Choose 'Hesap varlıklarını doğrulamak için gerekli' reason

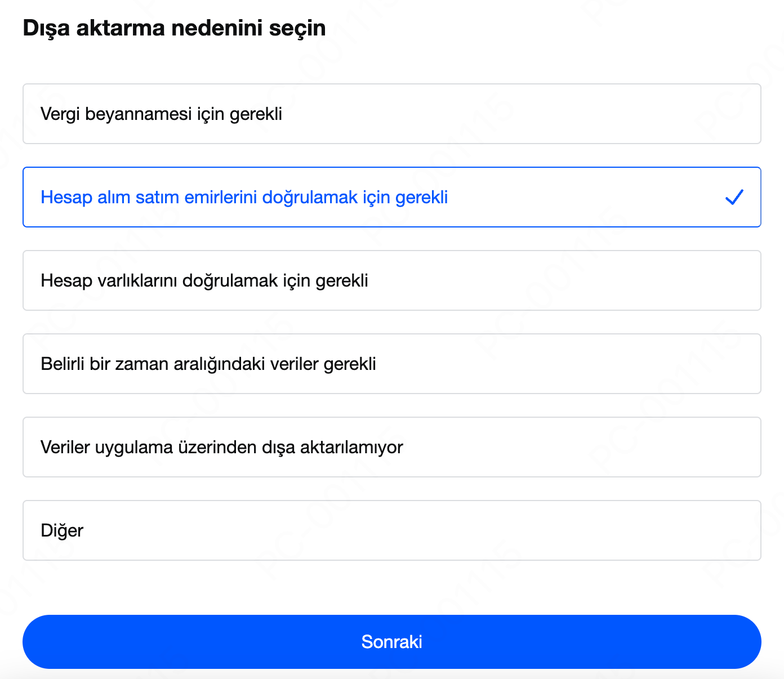click(392, 280)
